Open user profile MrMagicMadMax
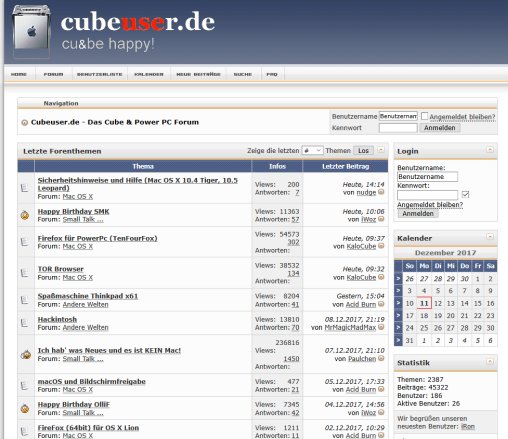The image size is (508, 439). click(x=350, y=328)
